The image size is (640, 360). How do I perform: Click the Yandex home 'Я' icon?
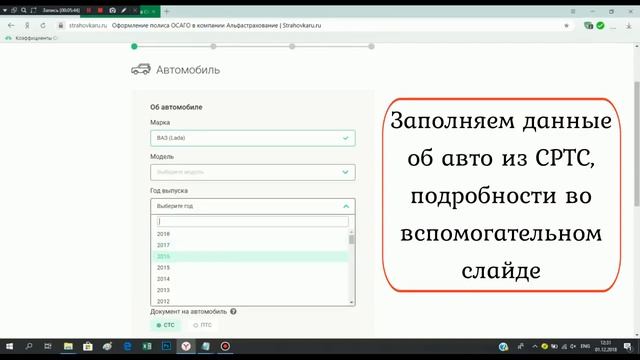27,25
